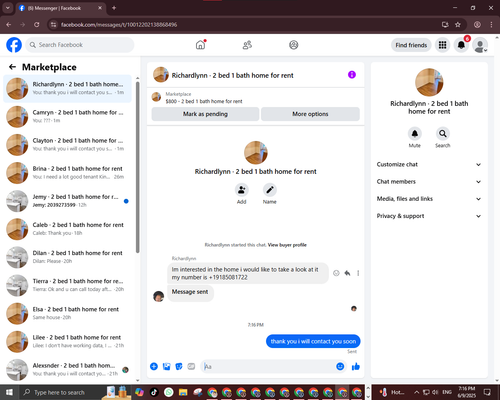This screenshot has width=500, height=400.
Task: Click the Find friends button
Action: pos(411,45)
